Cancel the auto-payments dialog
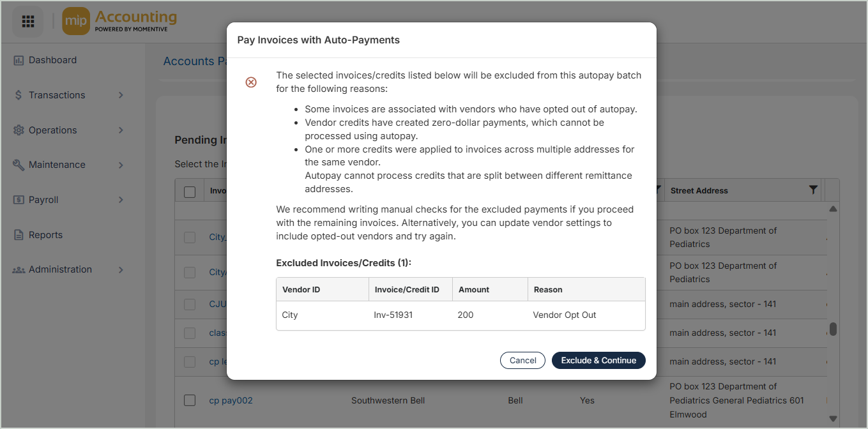The height and width of the screenshot is (429, 868). click(x=522, y=360)
